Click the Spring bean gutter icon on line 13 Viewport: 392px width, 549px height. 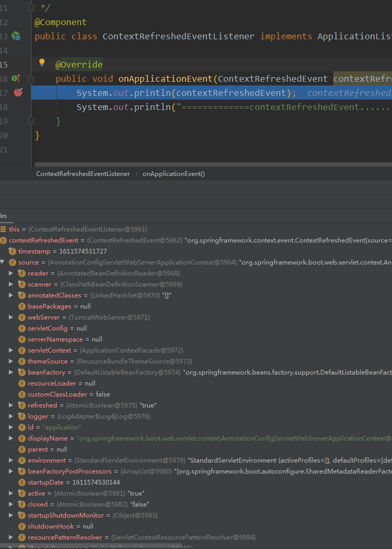(x=16, y=36)
